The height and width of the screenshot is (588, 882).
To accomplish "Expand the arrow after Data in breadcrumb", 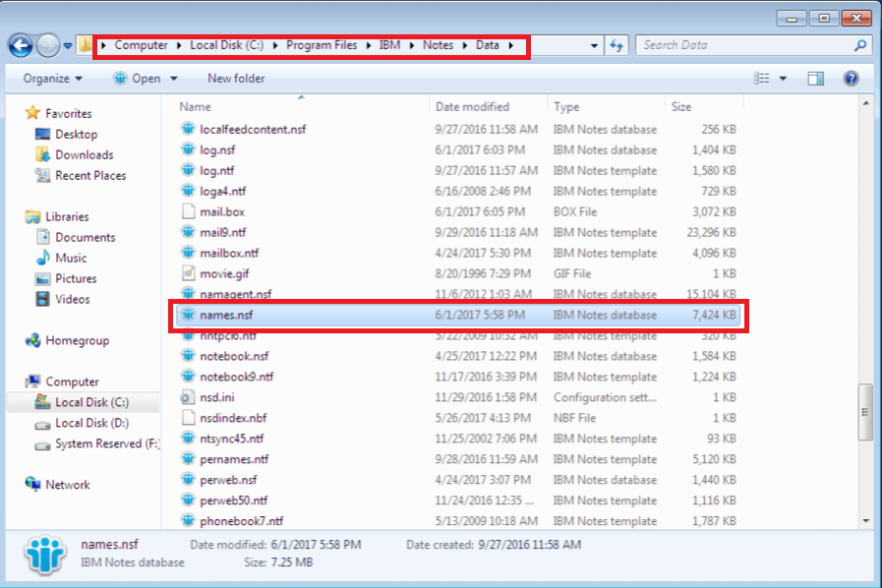I will [x=510, y=45].
